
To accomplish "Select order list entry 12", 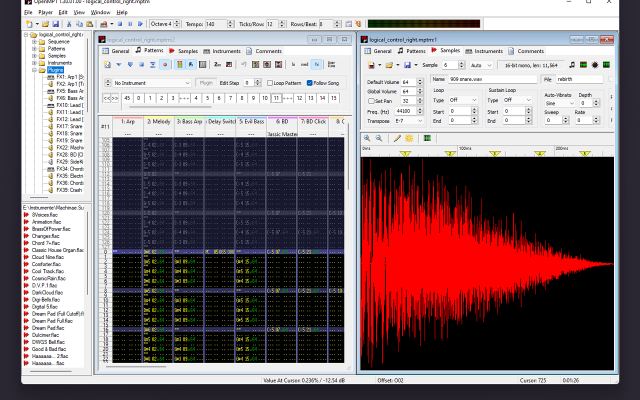I will (x=299, y=98).
